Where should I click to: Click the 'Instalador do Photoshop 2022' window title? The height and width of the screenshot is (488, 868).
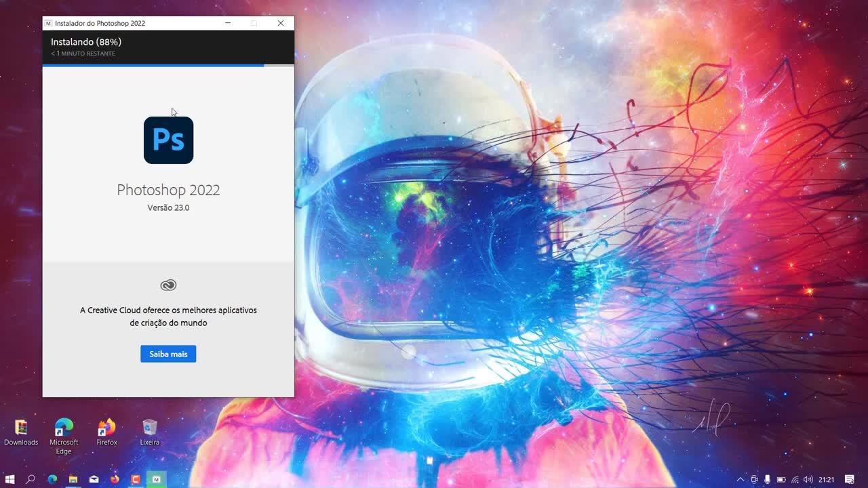pos(100,23)
